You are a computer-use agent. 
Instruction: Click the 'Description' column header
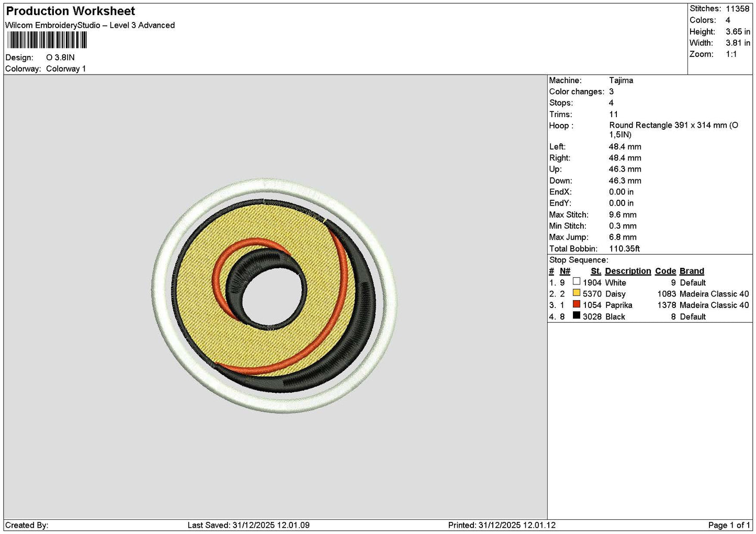coord(628,271)
